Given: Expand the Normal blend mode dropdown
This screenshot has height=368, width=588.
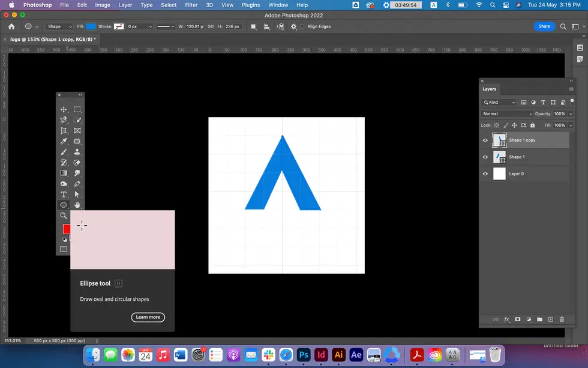Looking at the screenshot, I should (x=507, y=113).
